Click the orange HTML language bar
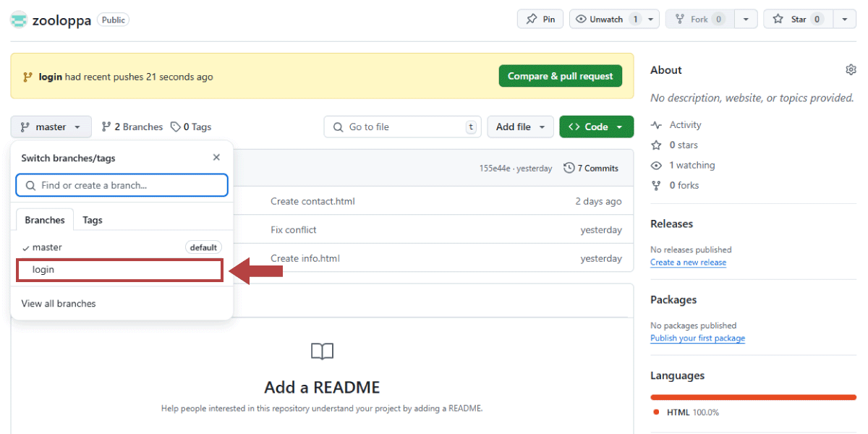 [x=753, y=397]
